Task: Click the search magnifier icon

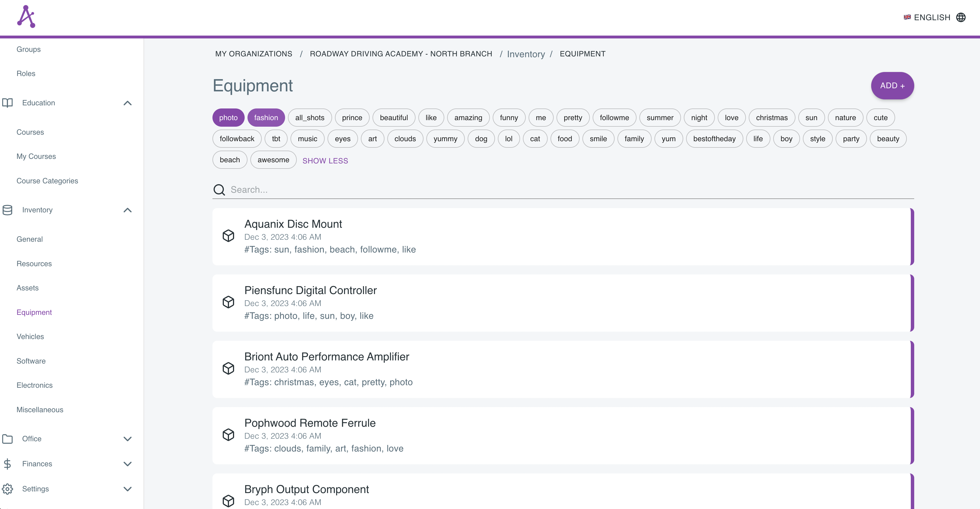Action: (x=219, y=190)
